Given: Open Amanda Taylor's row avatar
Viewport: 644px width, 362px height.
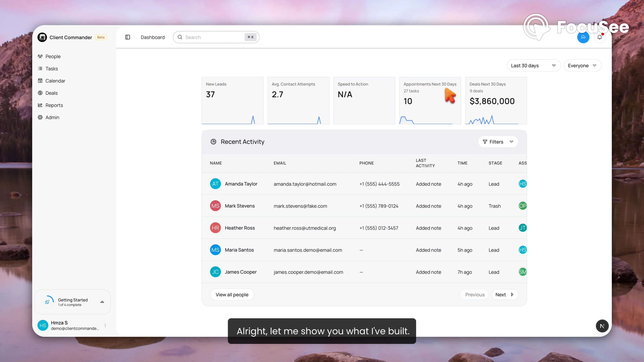Looking at the screenshot, I should coord(215,184).
